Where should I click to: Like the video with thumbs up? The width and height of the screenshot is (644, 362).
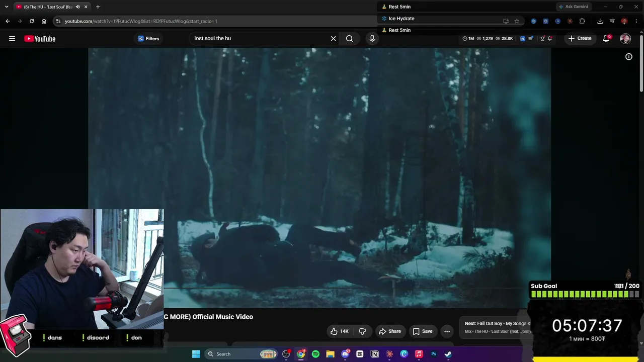339,331
